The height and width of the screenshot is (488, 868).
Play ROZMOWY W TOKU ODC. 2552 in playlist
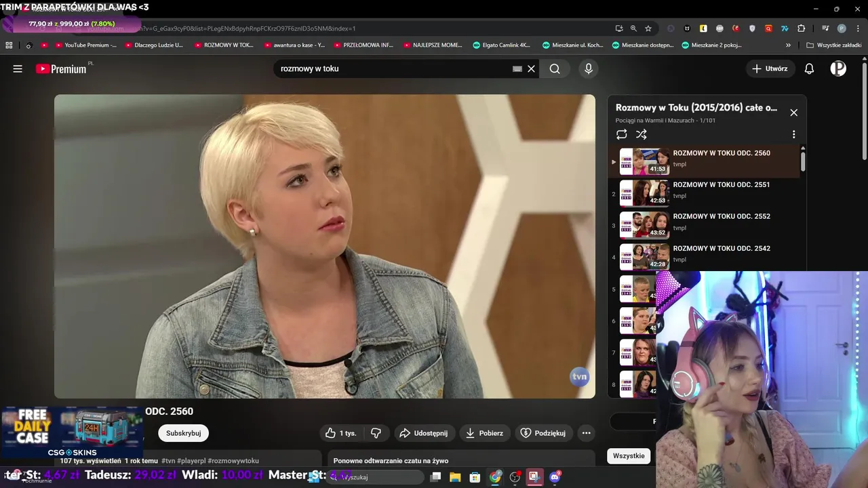pyautogui.click(x=704, y=225)
